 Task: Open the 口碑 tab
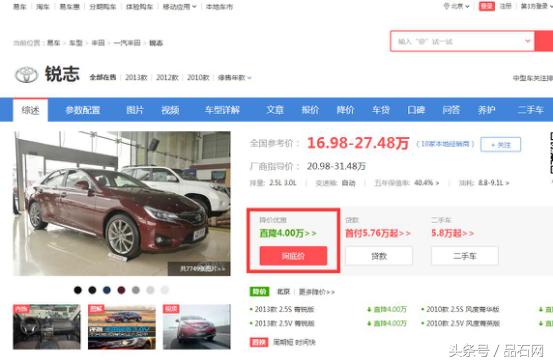click(416, 110)
